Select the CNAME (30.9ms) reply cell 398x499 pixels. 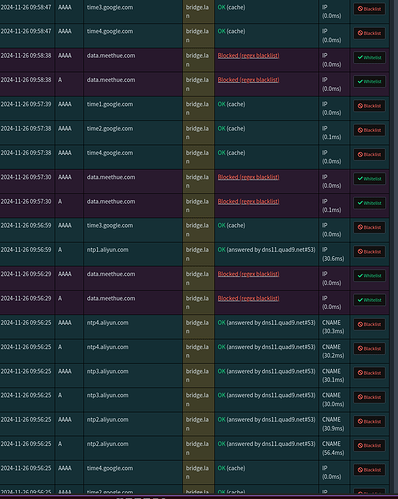333,424
